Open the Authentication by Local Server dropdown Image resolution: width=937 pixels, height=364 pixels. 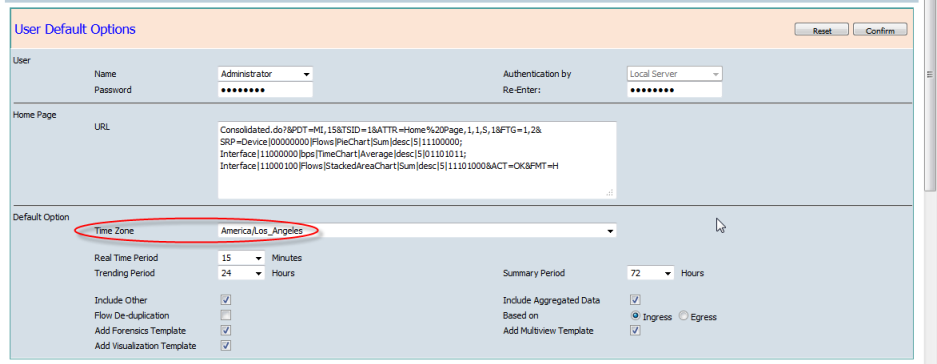coord(674,74)
